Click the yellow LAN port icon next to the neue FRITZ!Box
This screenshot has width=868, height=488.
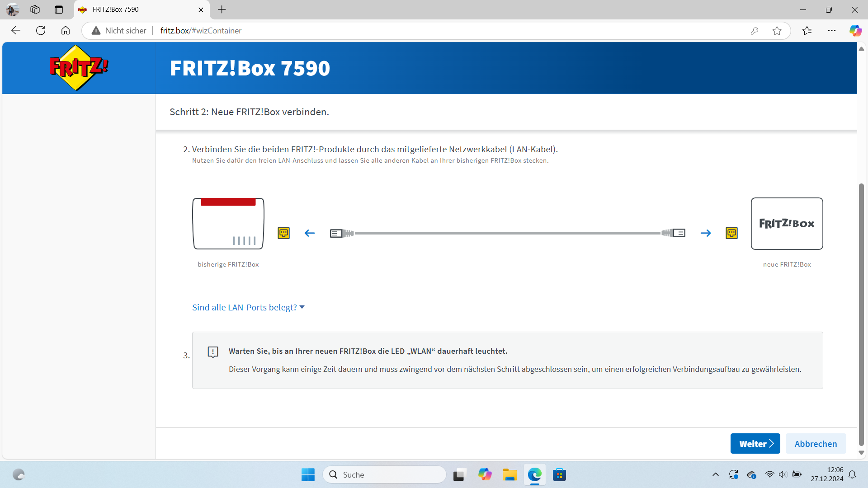731,233
